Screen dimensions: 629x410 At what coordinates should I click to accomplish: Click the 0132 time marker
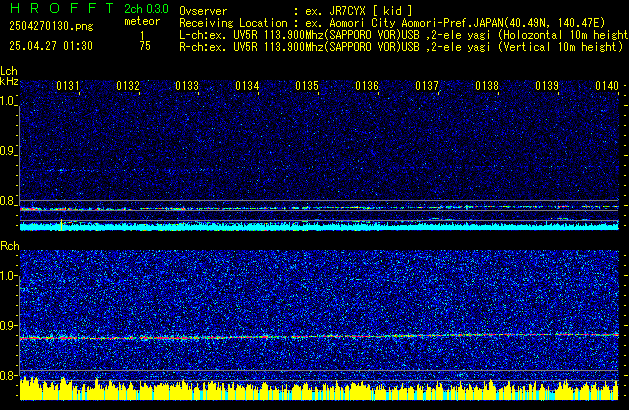tap(128, 86)
